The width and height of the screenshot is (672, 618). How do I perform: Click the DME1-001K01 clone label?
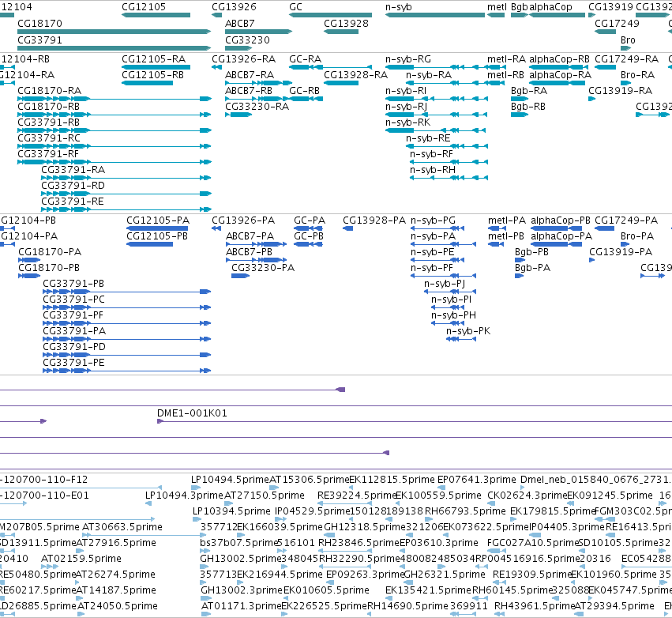[193, 413]
